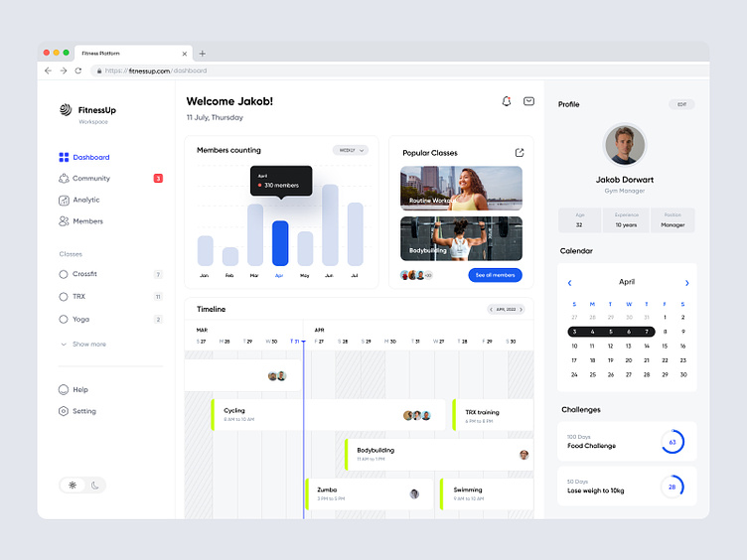
Task: Click the Edit profile button
Action: (x=681, y=104)
